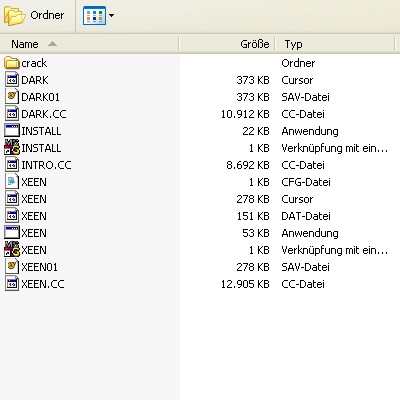
Task: Click the 'Anwendung' type of the 22 KB INSTALL
Action: (x=310, y=131)
